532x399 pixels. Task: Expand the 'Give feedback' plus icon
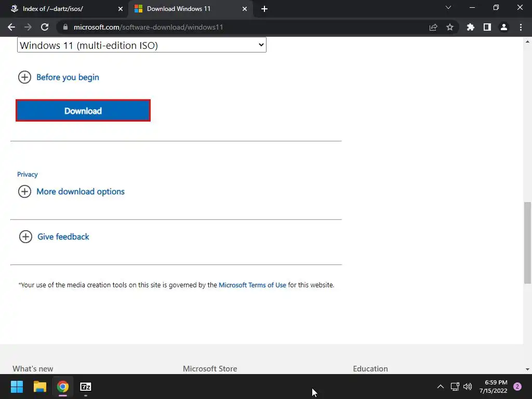pos(25,236)
